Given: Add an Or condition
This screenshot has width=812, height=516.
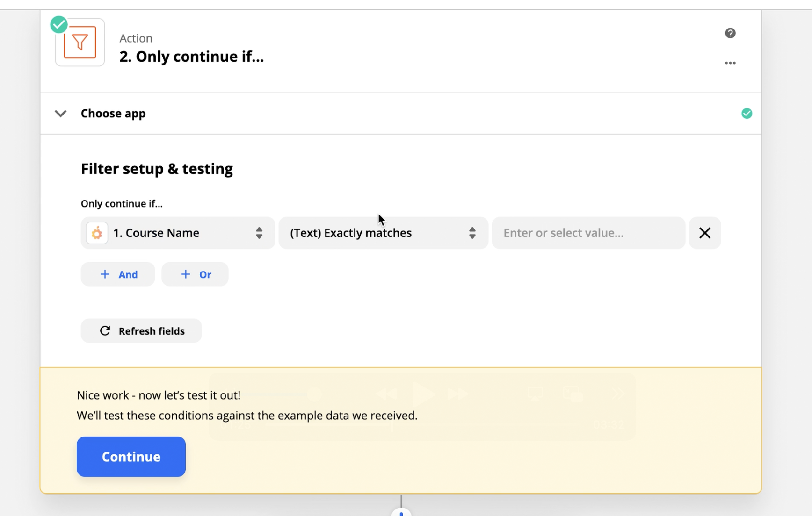Looking at the screenshot, I should point(195,274).
